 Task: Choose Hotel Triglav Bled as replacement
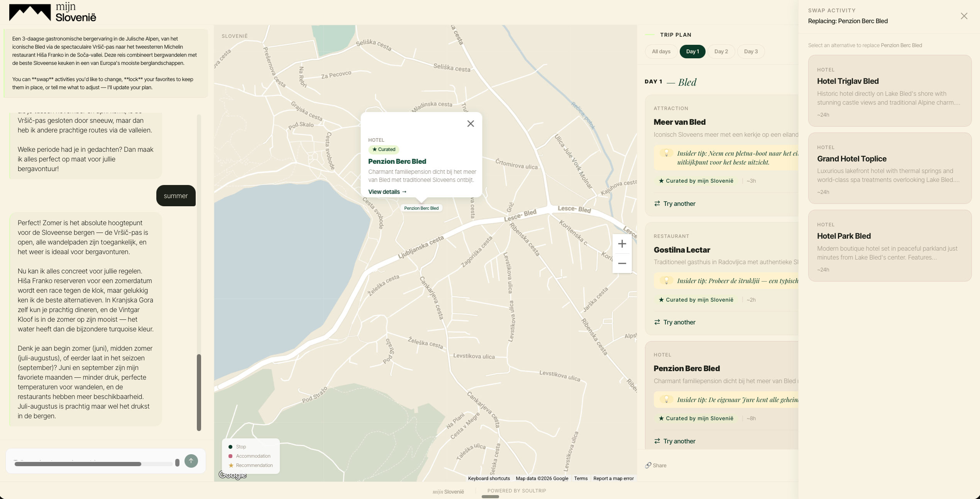890,91
